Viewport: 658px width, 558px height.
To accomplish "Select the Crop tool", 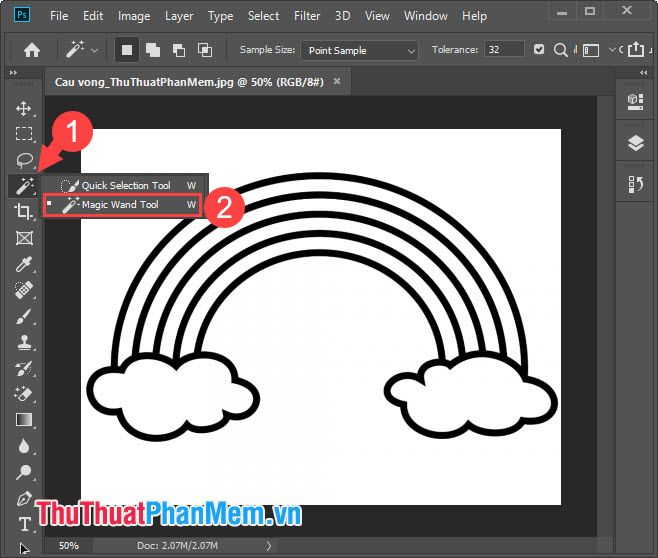I will tap(24, 211).
